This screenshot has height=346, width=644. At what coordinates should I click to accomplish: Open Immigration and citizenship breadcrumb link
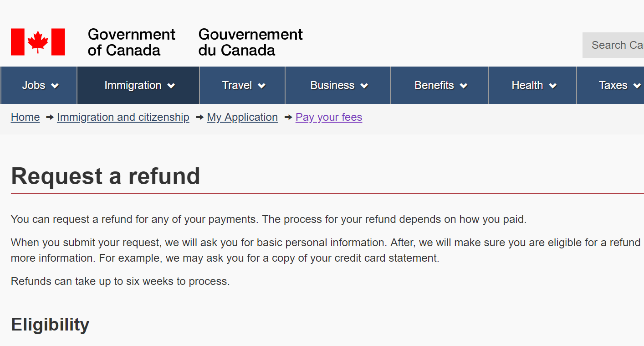123,117
